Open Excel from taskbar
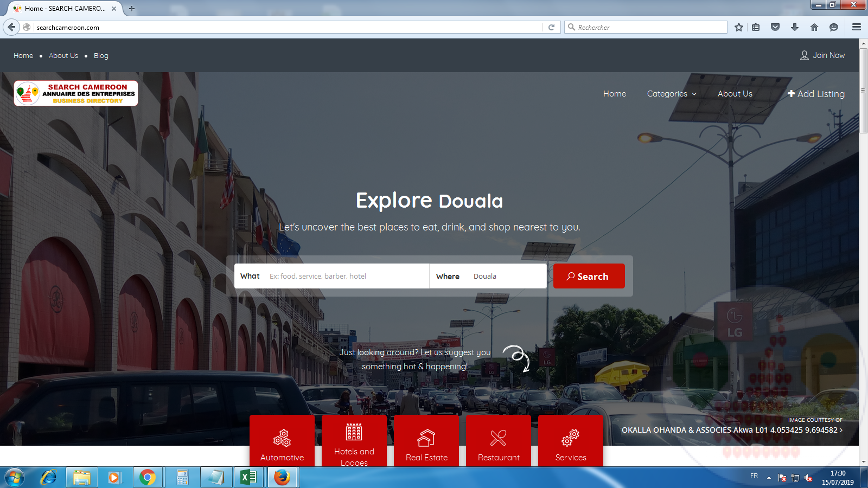868x488 pixels. [x=248, y=478]
